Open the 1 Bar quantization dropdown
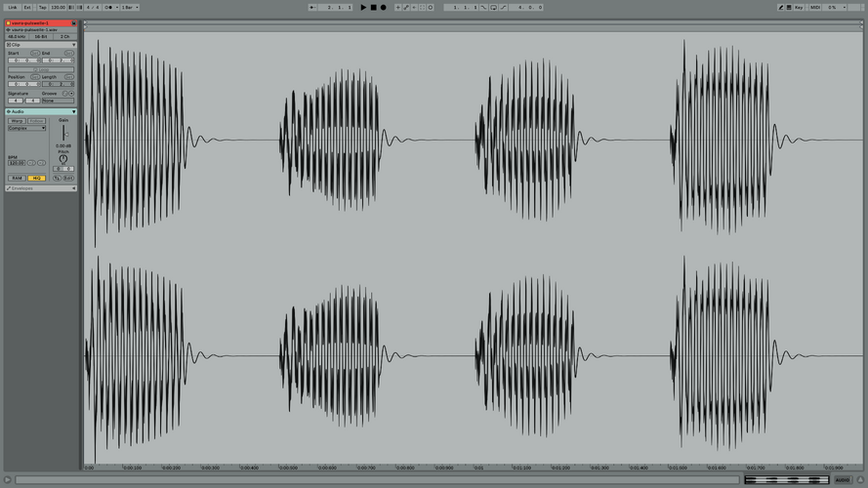The height and width of the screenshot is (488, 868). (x=130, y=7)
